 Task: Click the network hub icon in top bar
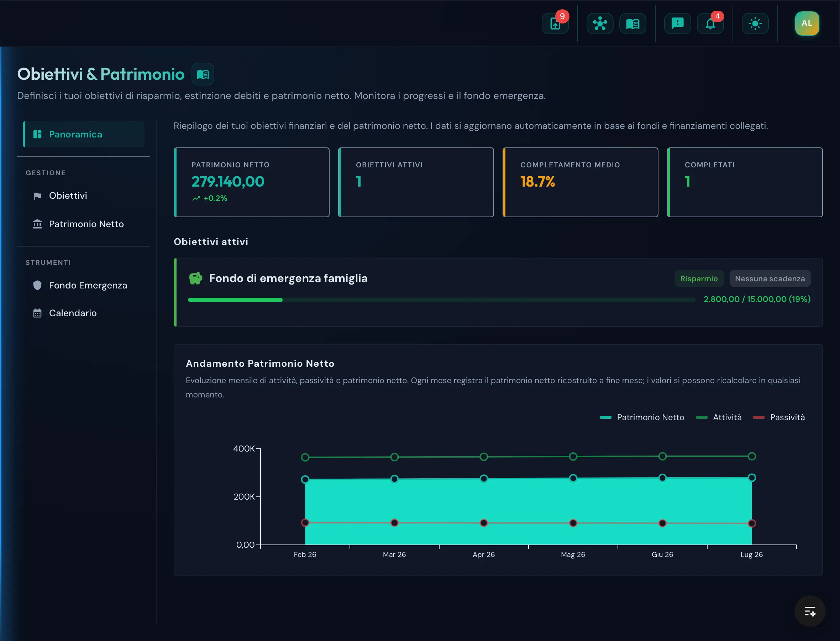pyautogui.click(x=600, y=24)
